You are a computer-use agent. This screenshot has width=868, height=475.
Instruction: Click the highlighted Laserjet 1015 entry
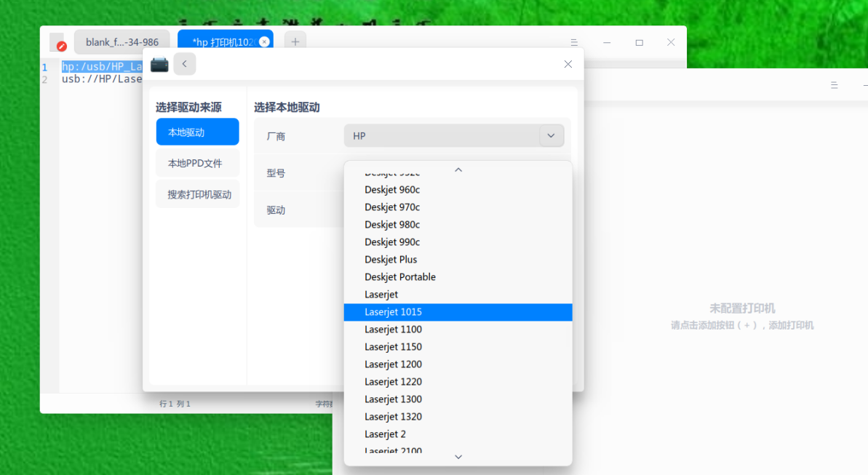pyautogui.click(x=393, y=311)
